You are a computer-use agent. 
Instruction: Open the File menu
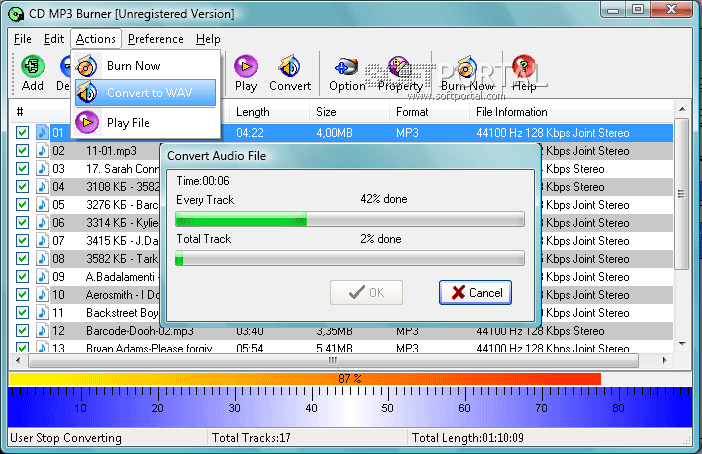22,39
